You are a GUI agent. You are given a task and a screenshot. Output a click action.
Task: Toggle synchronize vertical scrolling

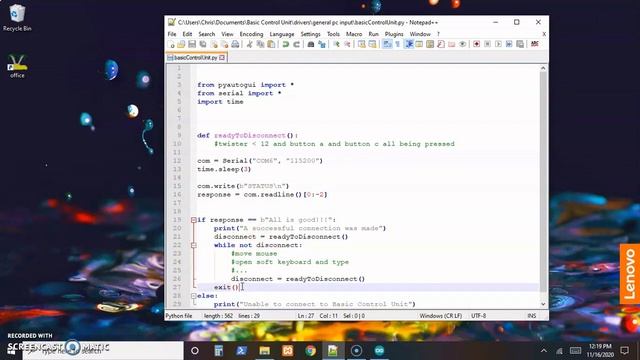pyautogui.click(x=361, y=44)
